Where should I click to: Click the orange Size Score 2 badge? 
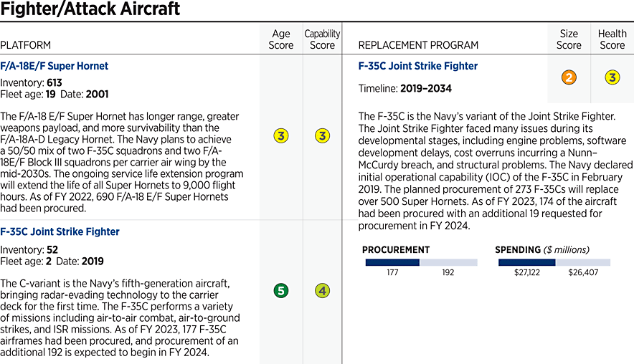click(x=569, y=78)
